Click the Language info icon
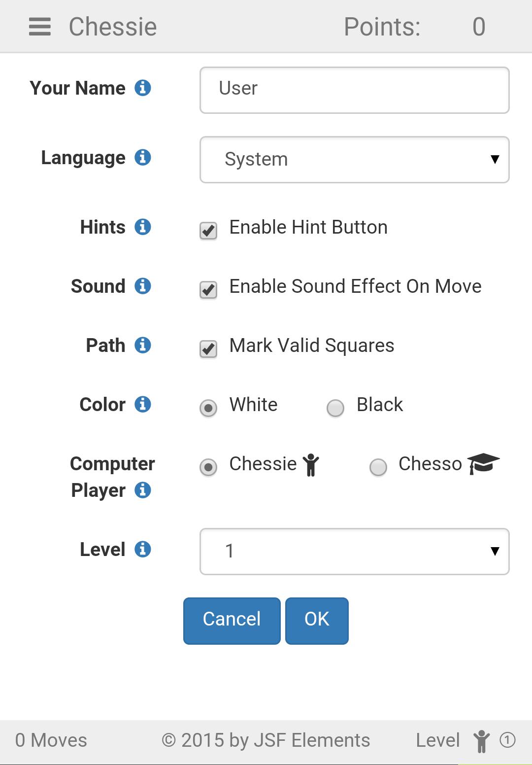The width and height of the screenshot is (532, 765). point(143,157)
